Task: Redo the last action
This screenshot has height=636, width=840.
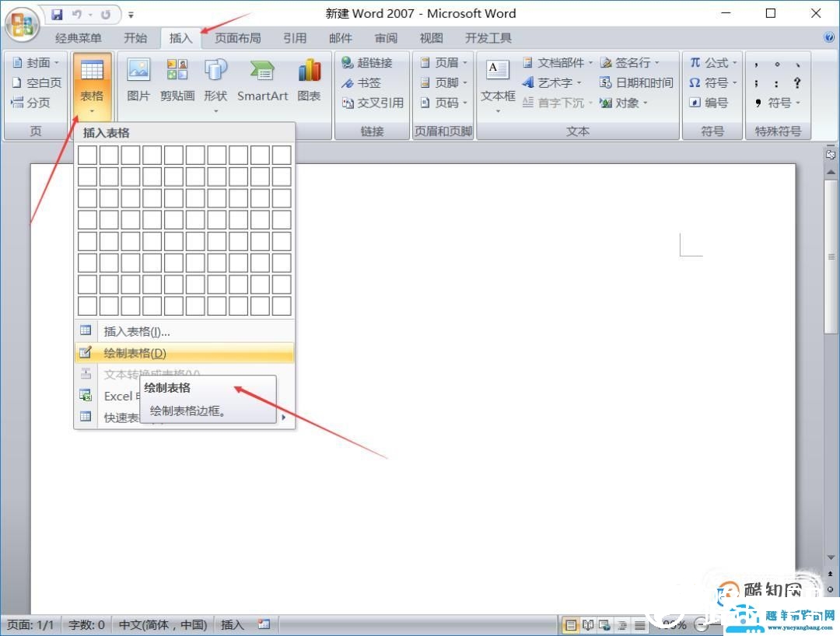Action: [x=106, y=15]
